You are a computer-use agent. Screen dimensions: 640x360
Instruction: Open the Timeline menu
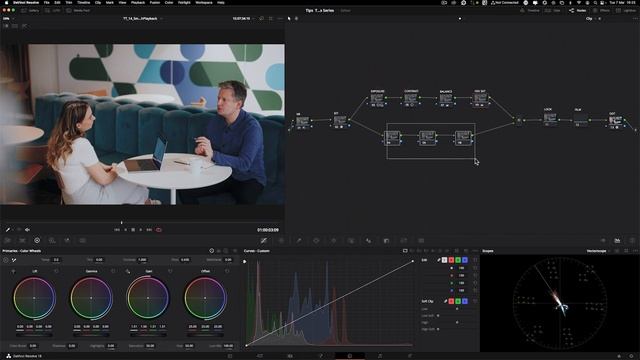(83, 2)
